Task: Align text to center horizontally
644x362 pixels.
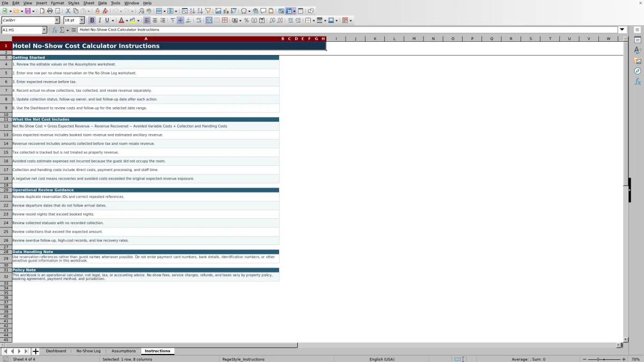Action: click(155, 20)
